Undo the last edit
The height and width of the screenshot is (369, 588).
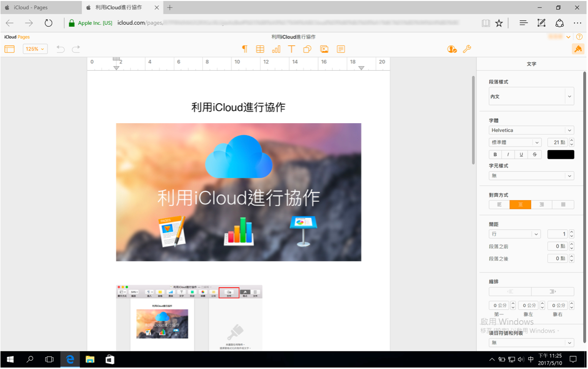(x=60, y=49)
